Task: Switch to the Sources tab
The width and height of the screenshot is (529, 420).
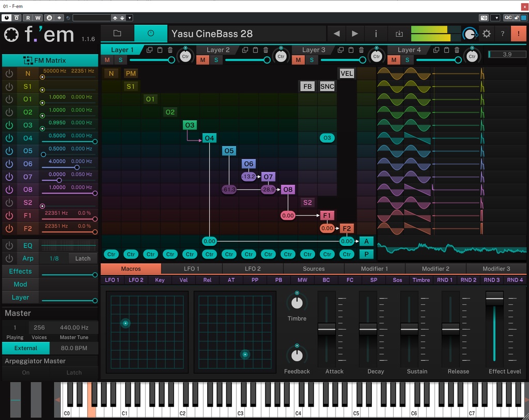Action: (x=314, y=269)
